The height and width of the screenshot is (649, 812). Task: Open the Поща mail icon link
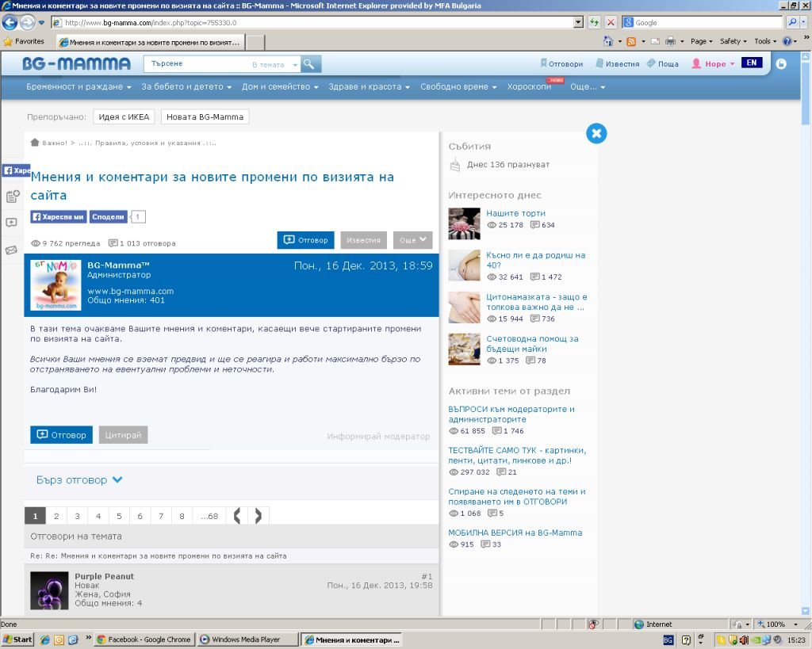pyautogui.click(x=651, y=63)
